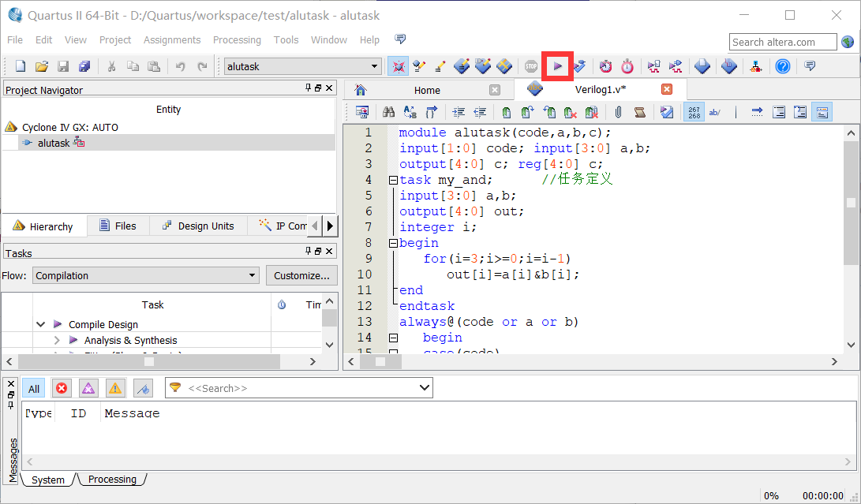Toggle the bookmark icon in editor toolbar

pyautogui.click(x=507, y=112)
